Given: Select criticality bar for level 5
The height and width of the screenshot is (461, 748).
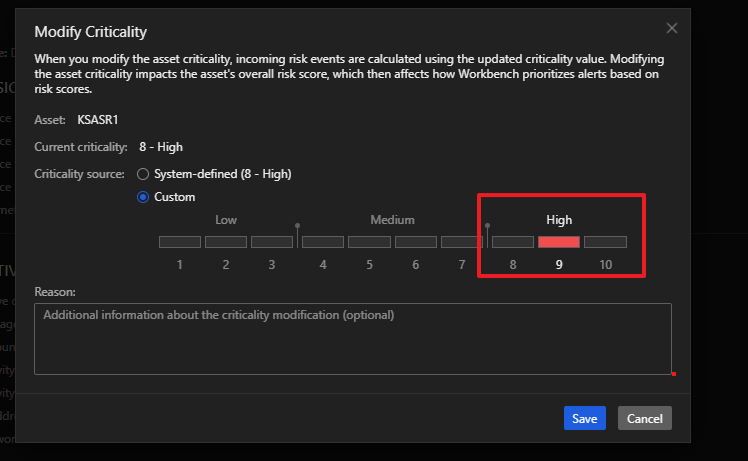Looking at the screenshot, I should [369, 242].
